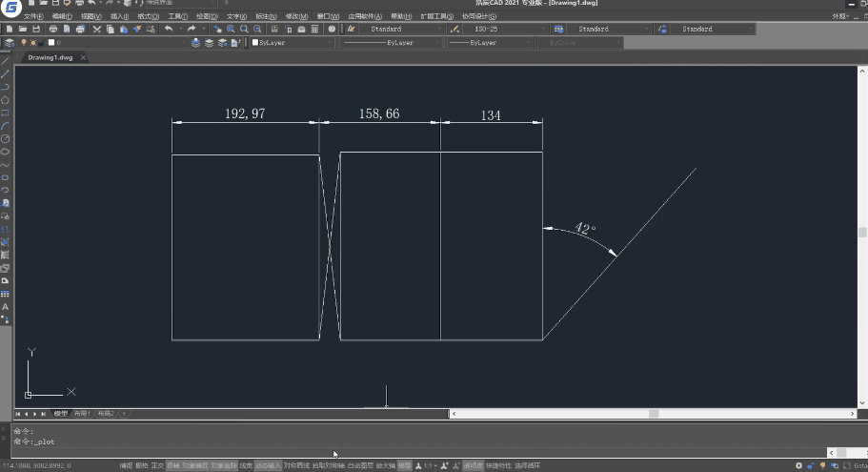Toggle 捕捉 snap mode in status bar
The height and width of the screenshot is (472, 868).
(126, 466)
